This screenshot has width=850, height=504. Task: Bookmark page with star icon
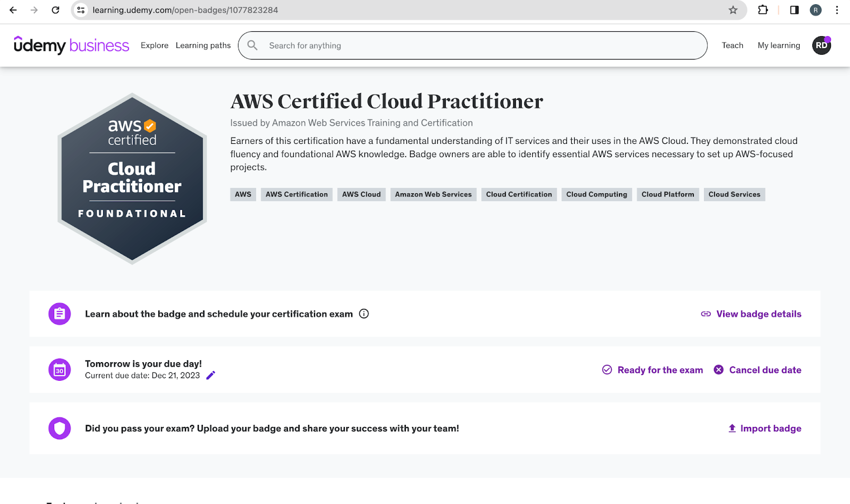(x=733, y=10)
